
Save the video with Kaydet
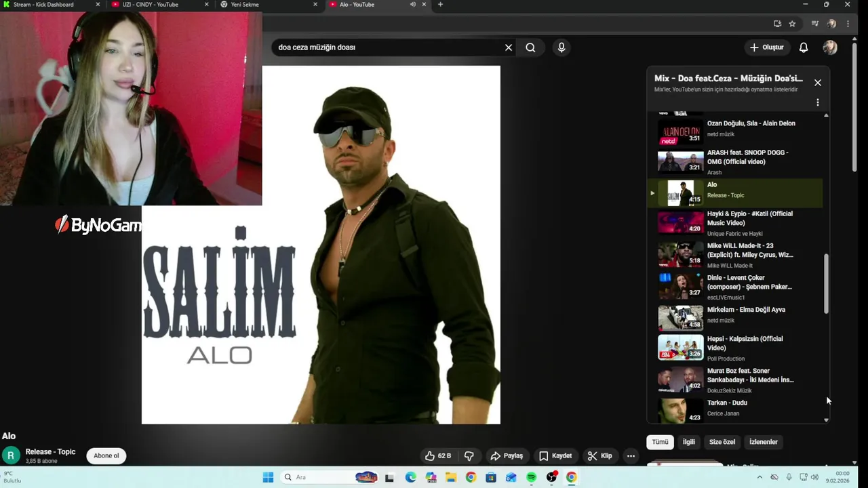(555, 456)
